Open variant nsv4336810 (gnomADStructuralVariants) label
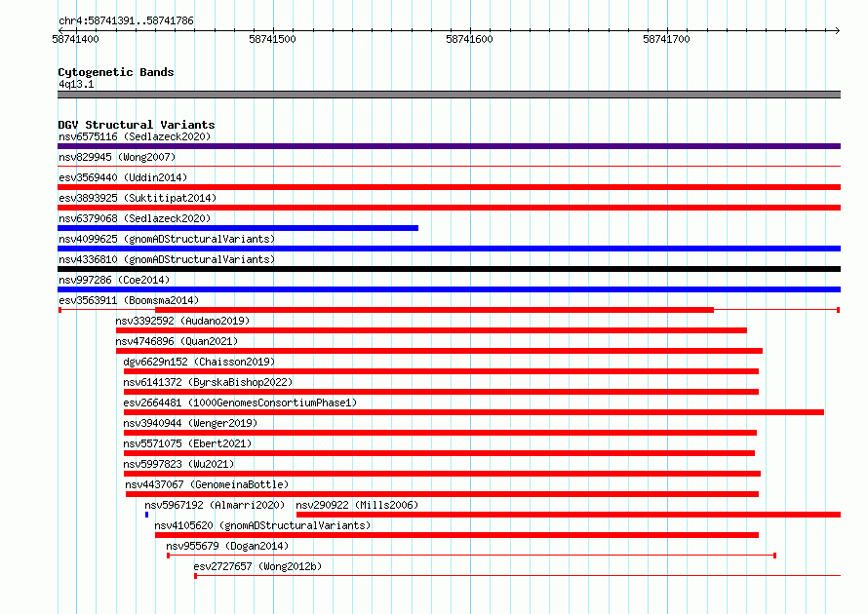 click(x=167, y=259)
